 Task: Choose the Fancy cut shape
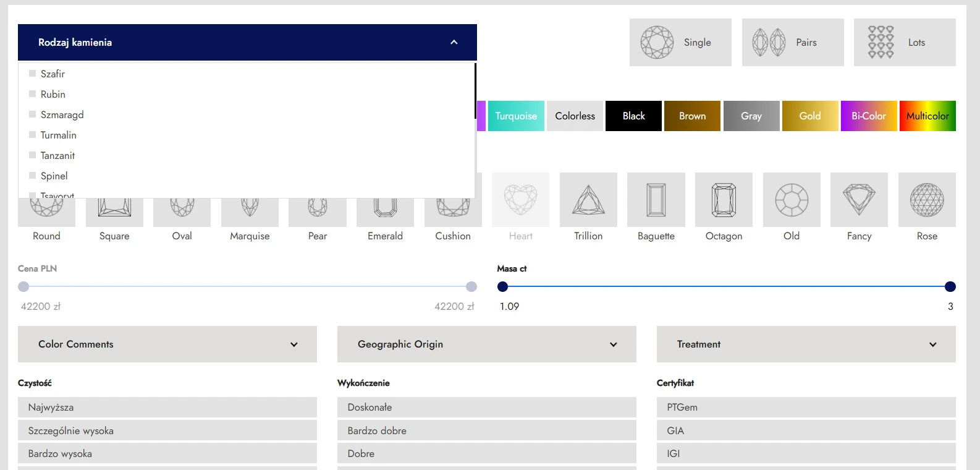point(859,200)
